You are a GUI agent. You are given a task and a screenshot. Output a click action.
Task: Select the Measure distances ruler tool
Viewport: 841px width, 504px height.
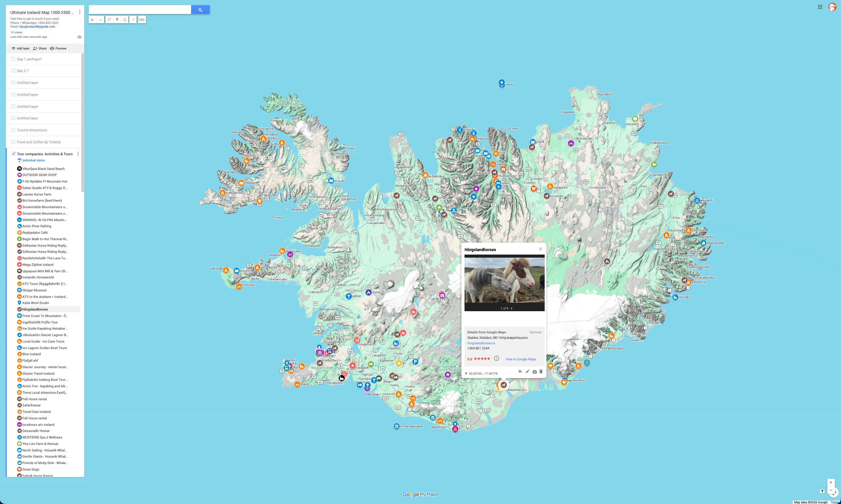pyautogui.click(x=142, y=20)
